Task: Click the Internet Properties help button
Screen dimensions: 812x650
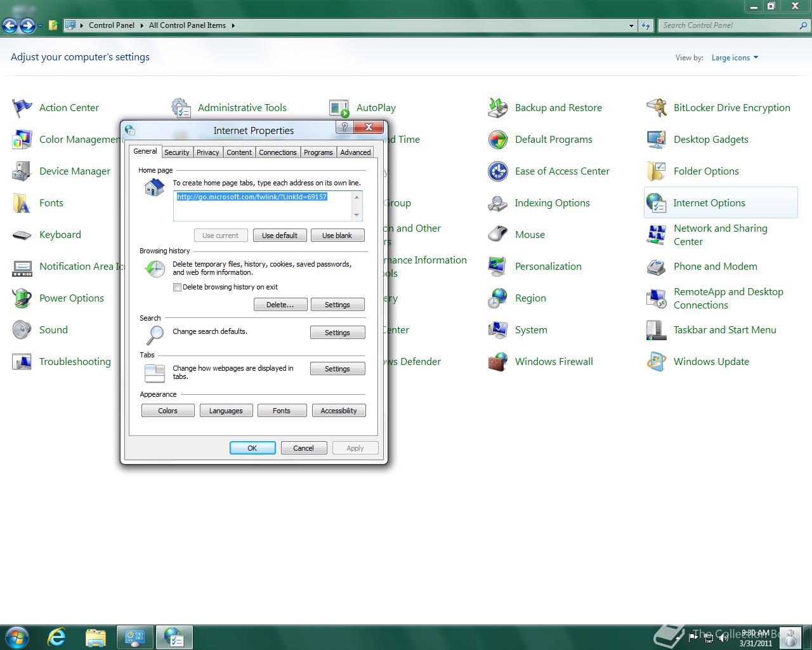Action: click(344, 127)
